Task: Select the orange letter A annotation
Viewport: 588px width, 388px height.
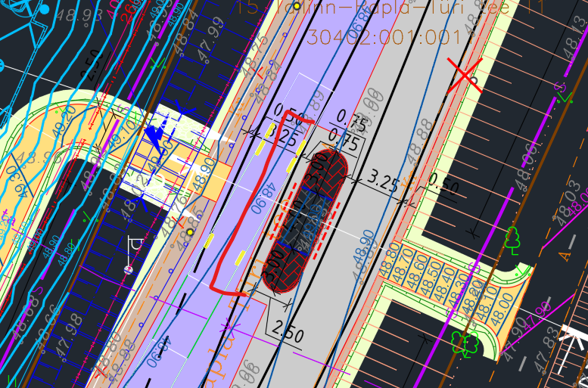Action: (565, 256)
